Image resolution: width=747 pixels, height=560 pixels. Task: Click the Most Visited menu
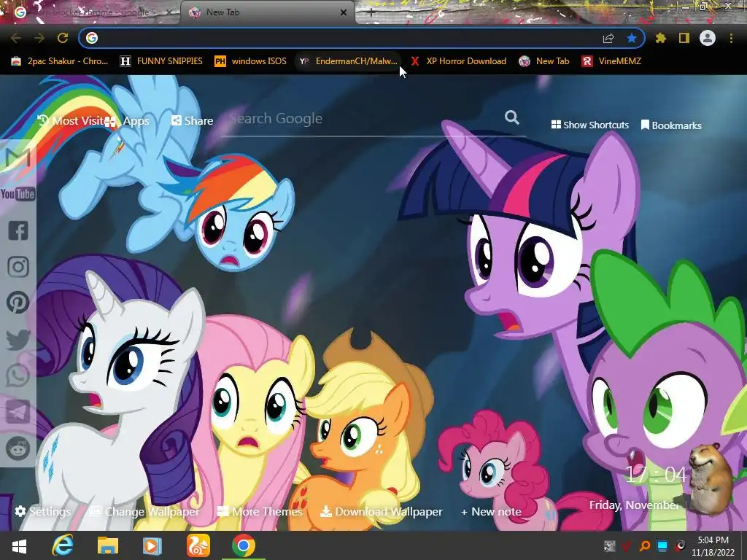point(71,120)
